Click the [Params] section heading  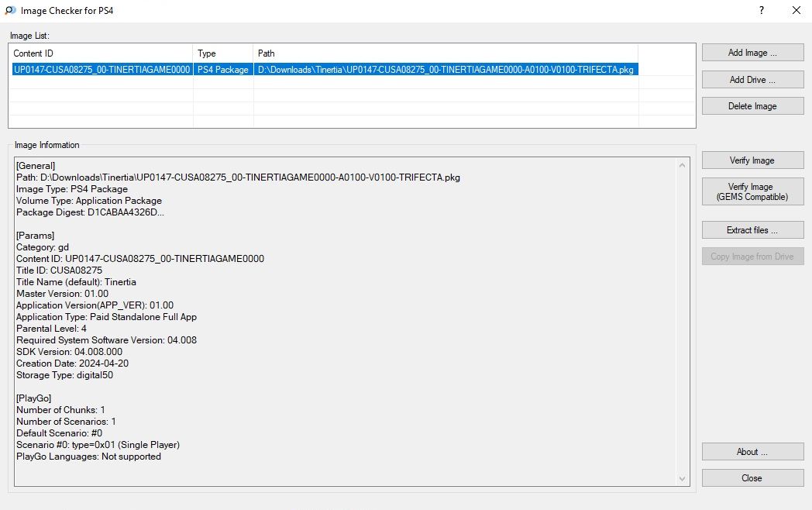pyautogui.click(x=35, y=236)
